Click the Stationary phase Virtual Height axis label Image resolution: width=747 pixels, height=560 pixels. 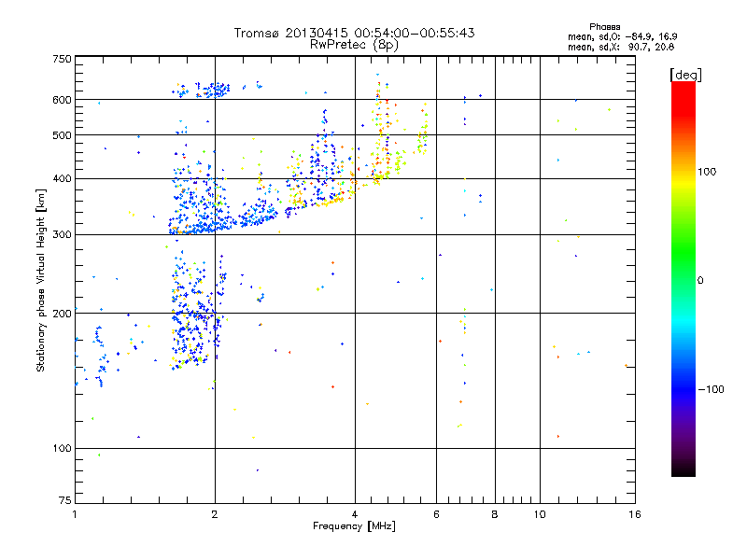(40, 280)
